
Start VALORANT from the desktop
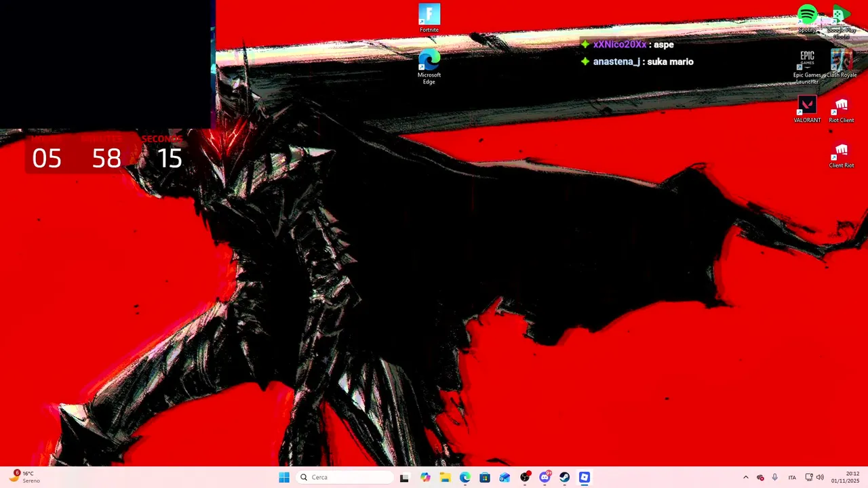coord(807,109)
